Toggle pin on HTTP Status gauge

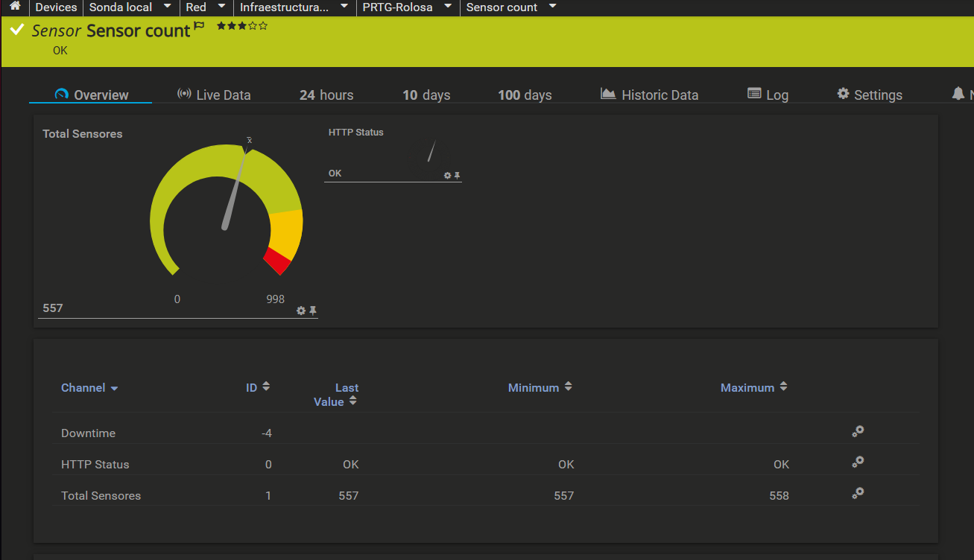pos(458,176)
